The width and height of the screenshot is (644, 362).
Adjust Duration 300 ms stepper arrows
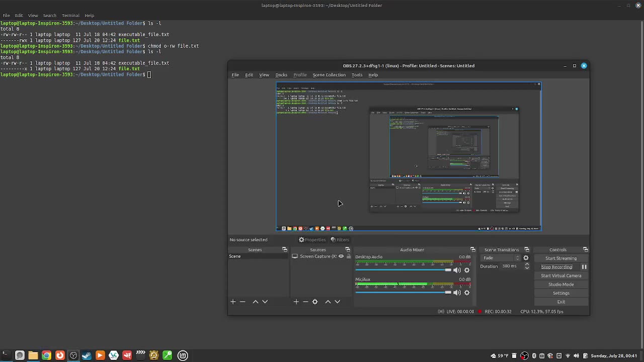[x=527, y=266]
